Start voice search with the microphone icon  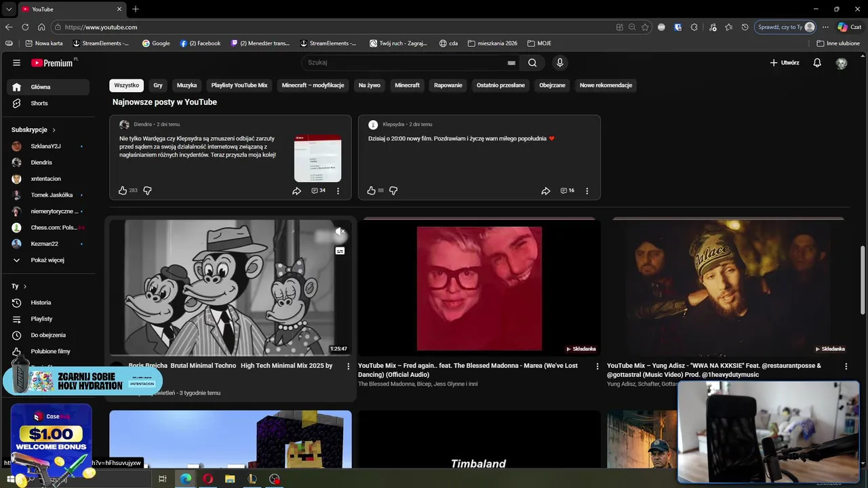coord(559,62)
